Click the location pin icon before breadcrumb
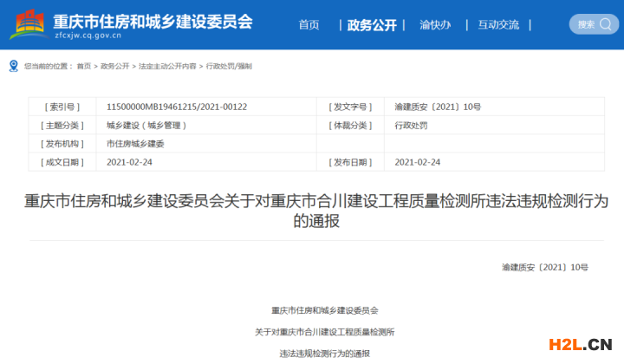 13,66
